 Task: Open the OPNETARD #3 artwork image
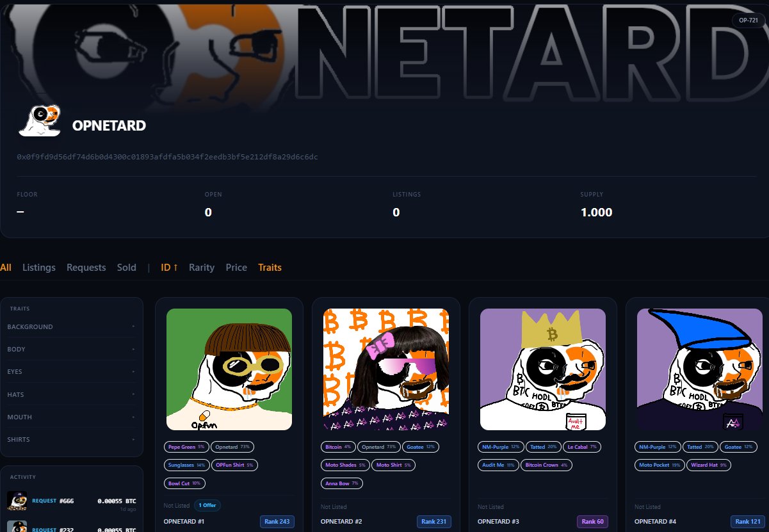pos(543,369)
